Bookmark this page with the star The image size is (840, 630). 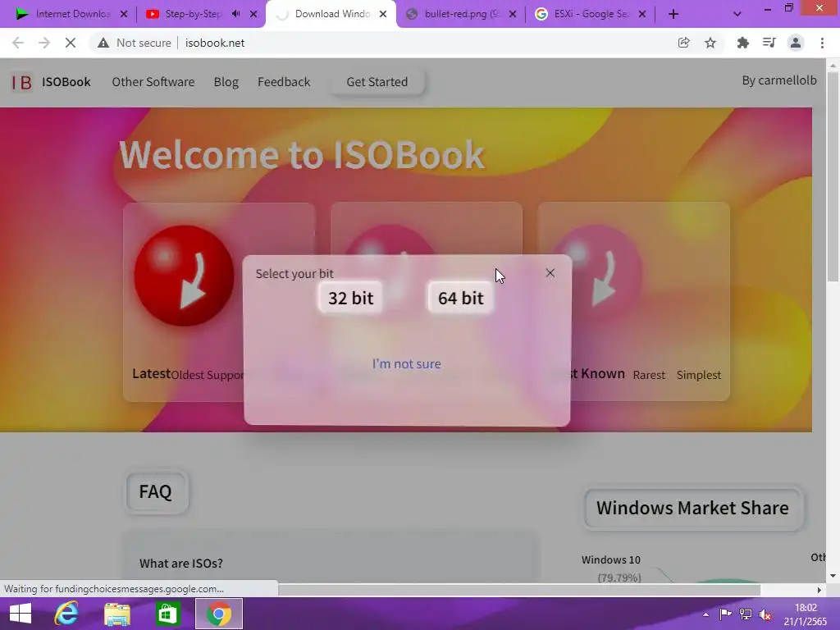pos(710,43)
